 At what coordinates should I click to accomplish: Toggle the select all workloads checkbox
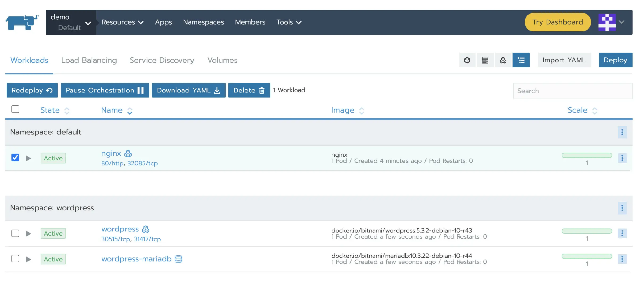point(15,109)
